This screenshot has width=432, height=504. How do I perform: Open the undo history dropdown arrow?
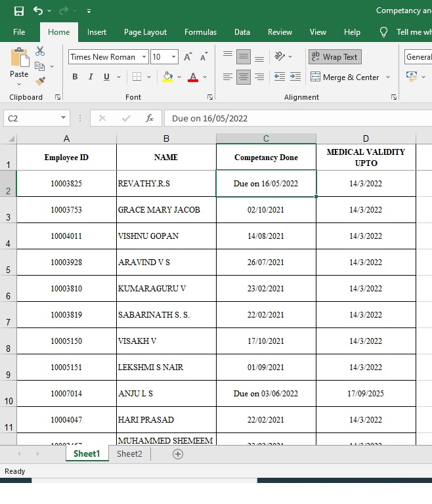coord(49,11)
